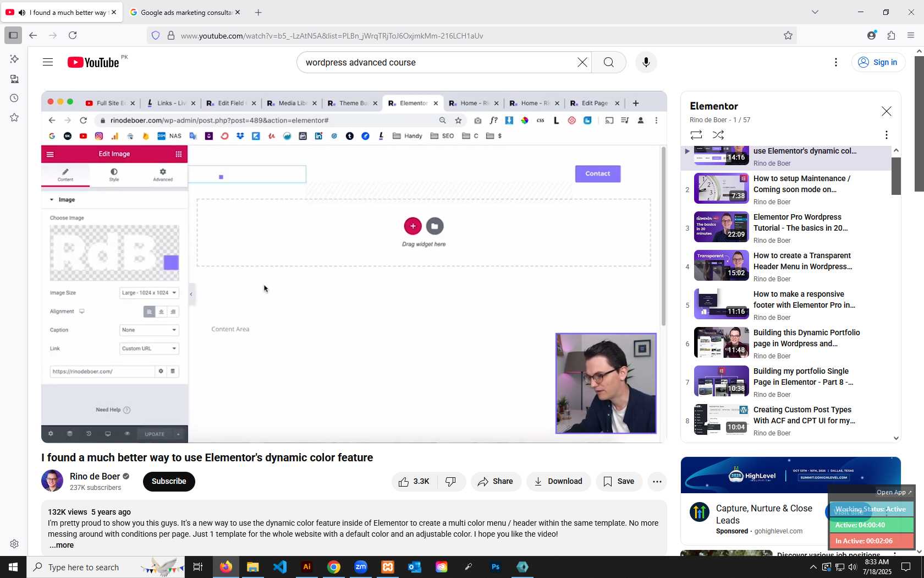924x578 pixels.
Task: Go back to previous page
Action: click(33, 35)
